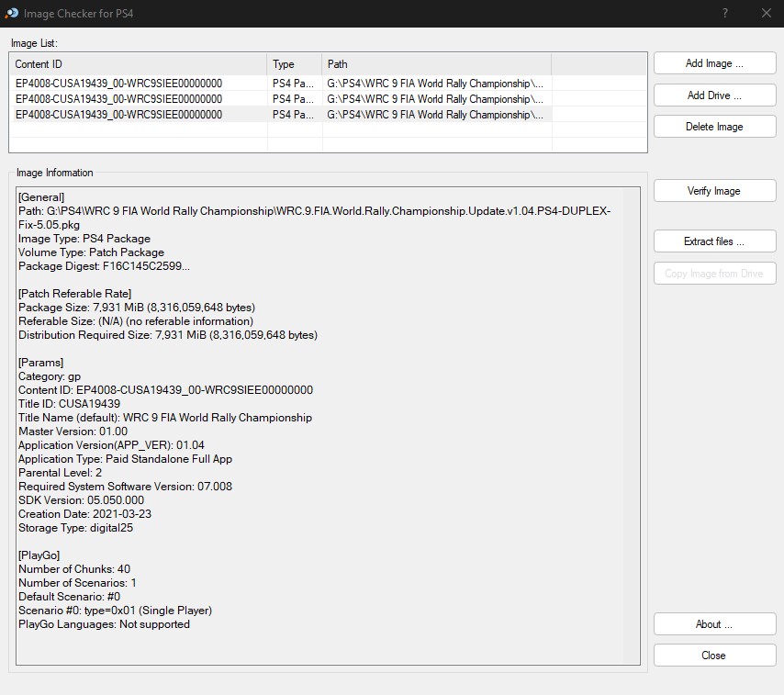This screenshot has width=784, height=695.
Task: Click the Path cell of the second image row
Action: [x=435, y=99]
